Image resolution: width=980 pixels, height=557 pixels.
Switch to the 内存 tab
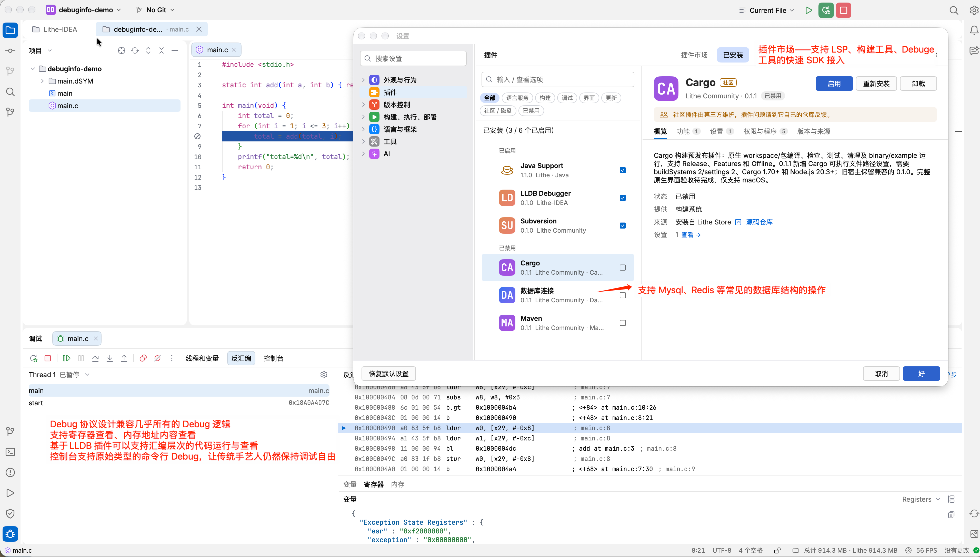point(397,484)
